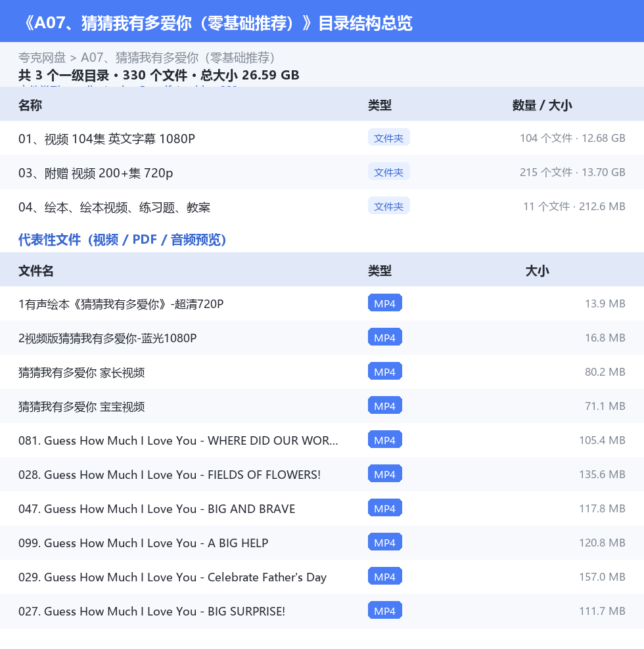This screenshot has width=644, height=649.
Task: Click the 大小 column header
Action: point(537,271)
